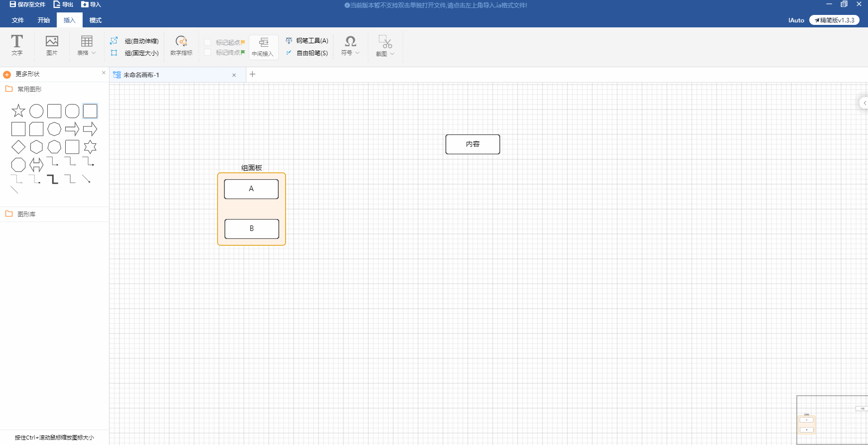Image resolution: width=868 pixels, height=445 pixels.
Task: Click the Omega symbol icon
Action: pyautogui.click(x=350, y=41)
